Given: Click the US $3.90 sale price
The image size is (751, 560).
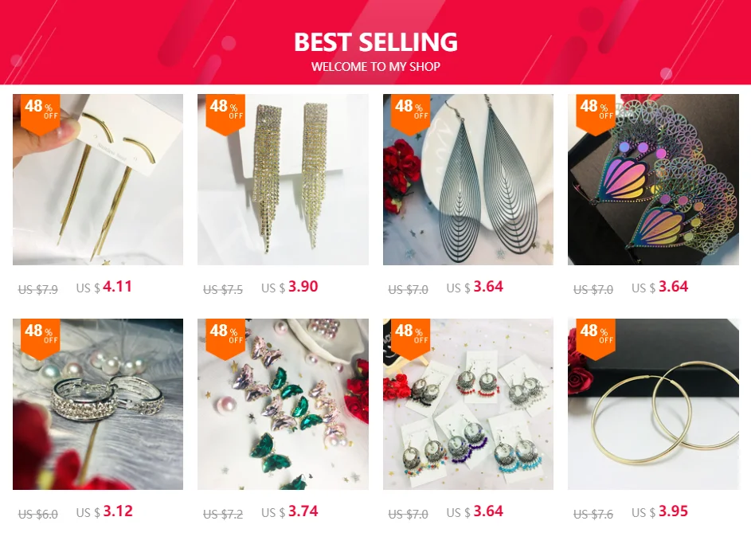Looking at the screenshot, I should (x=289, y=287).
